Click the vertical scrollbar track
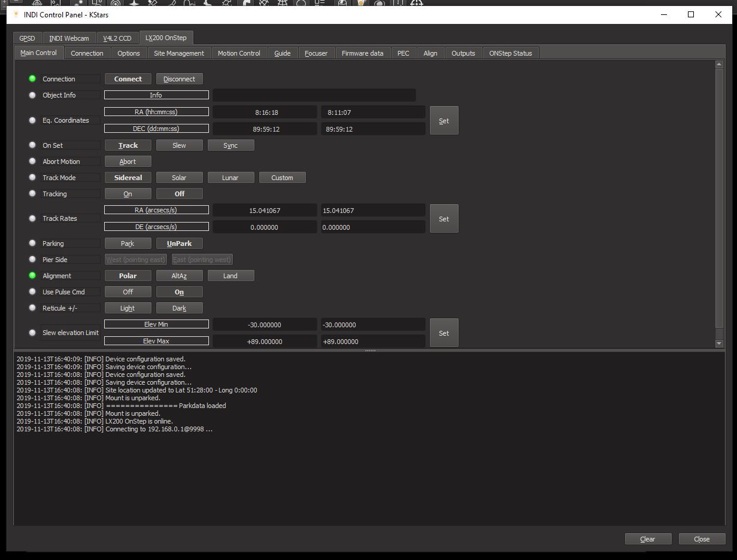Viewport: 737px width, 560px height. 719,333
